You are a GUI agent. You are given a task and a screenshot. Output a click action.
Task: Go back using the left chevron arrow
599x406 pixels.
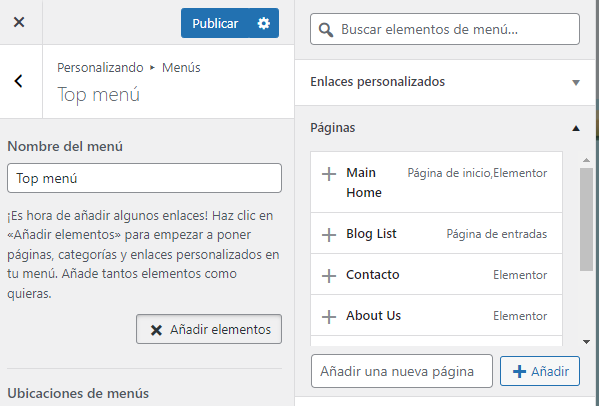(x=19, y=81)
